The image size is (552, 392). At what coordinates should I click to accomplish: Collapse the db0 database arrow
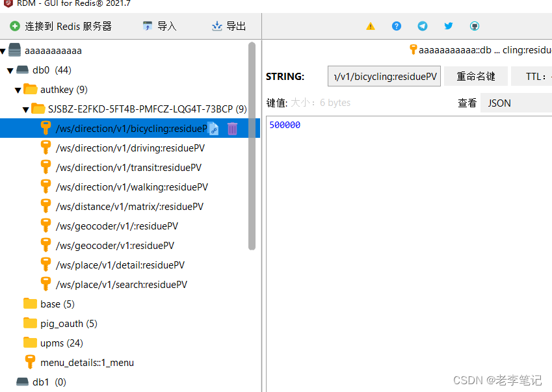pyautogui.click(x=10, y=71)
